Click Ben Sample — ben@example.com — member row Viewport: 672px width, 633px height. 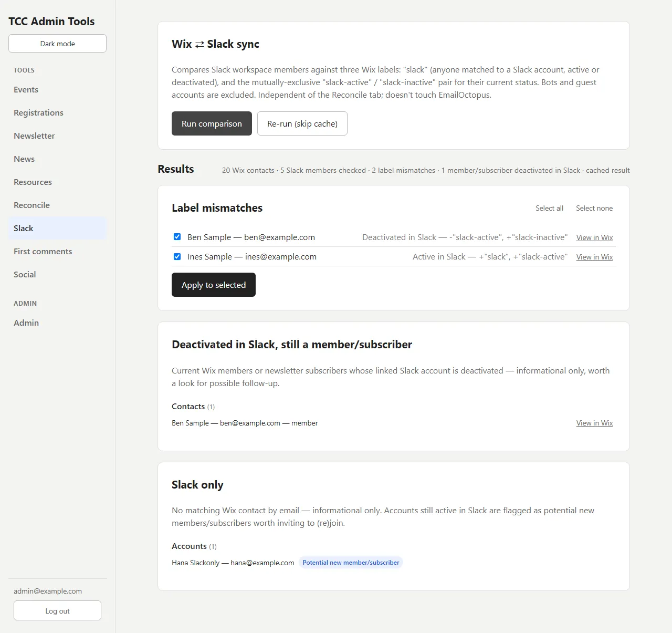(245, 423)
